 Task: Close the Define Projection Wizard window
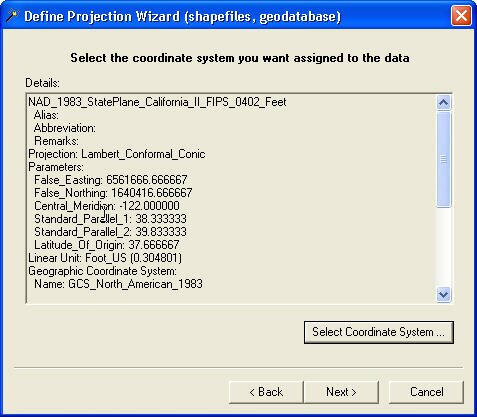[461, 15]
